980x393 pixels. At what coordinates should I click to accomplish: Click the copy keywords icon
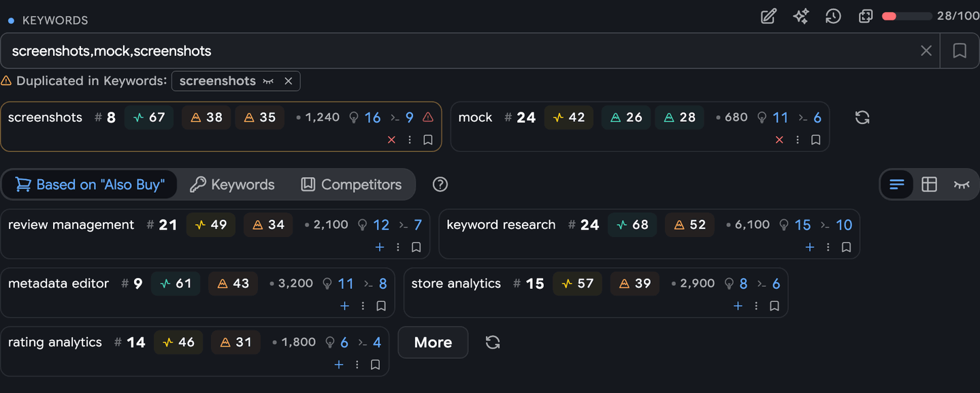(866, 16)
